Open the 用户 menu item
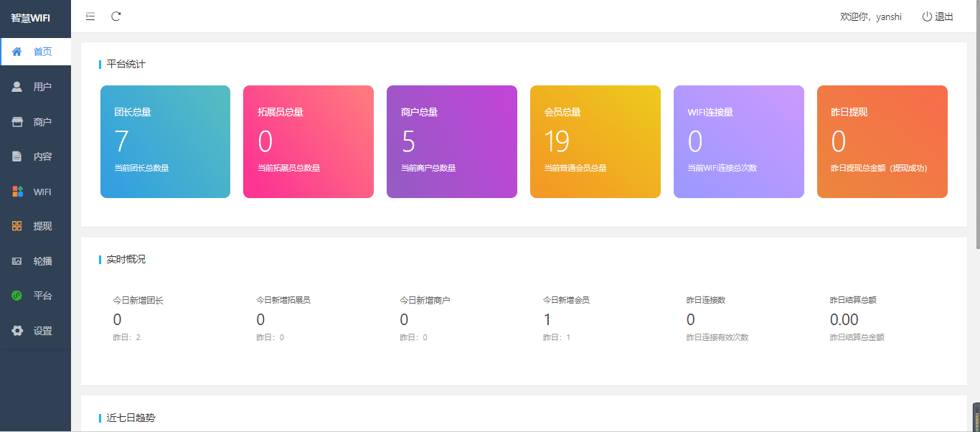The image size is (980, 432). (x=36, y=86)
